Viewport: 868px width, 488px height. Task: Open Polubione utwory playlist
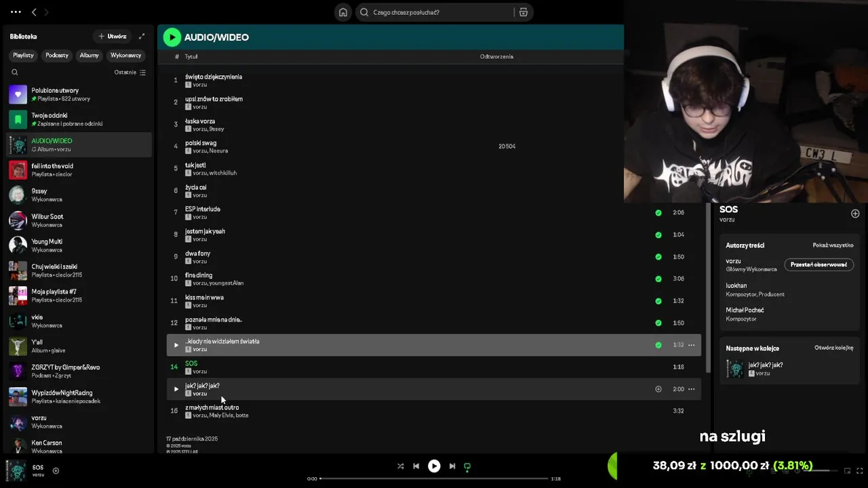click(79, 94)
